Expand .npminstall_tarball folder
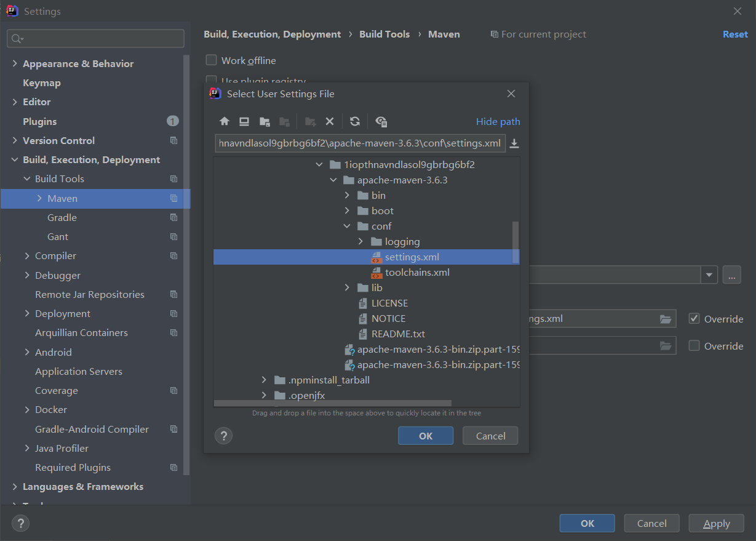 pyautogui.click(x=264, y=380)
